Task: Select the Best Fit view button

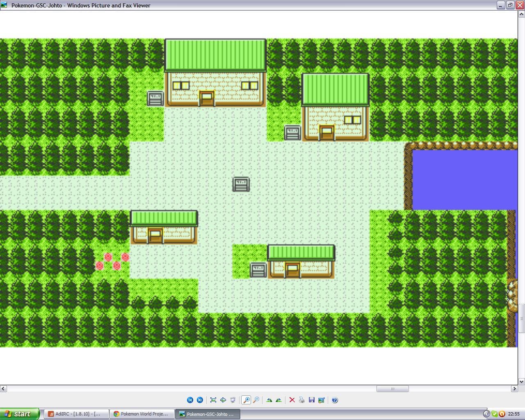Action: pyautogui.click(x=213, y=400)
